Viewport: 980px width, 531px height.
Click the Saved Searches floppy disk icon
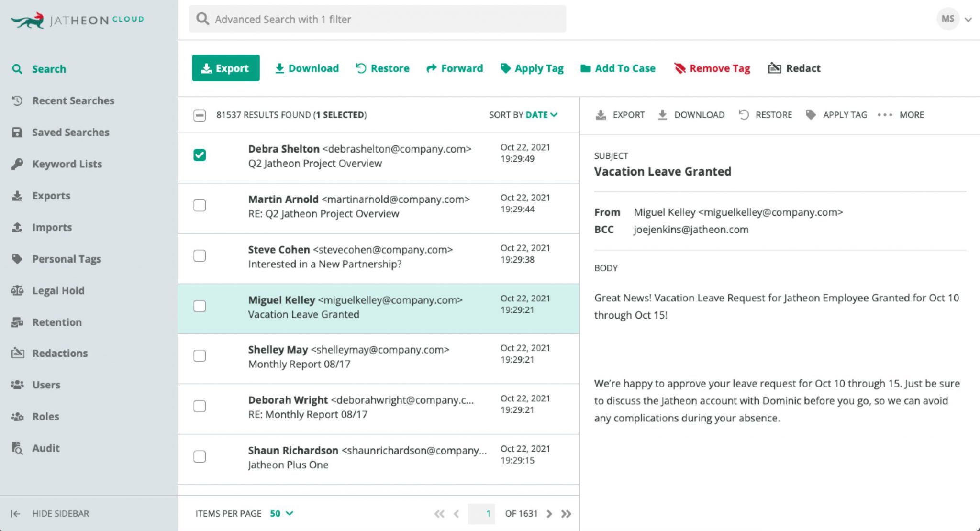(17, 132)
